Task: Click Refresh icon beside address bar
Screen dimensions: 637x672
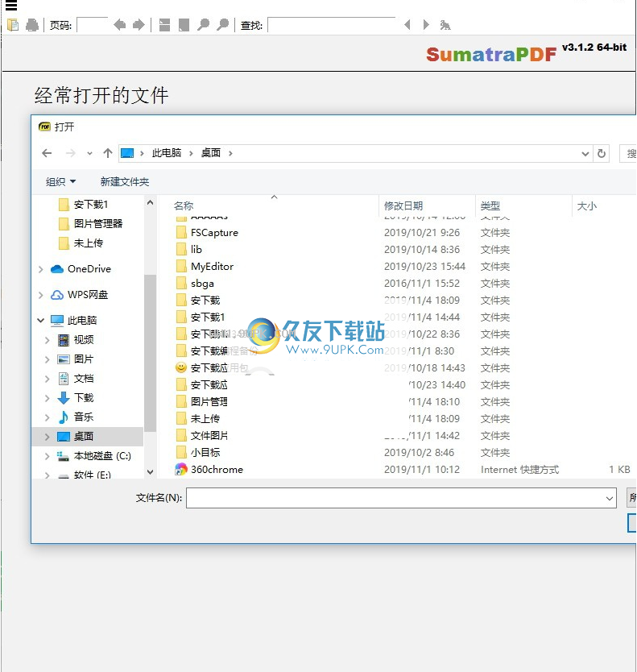Action: [x=602, y=153]
